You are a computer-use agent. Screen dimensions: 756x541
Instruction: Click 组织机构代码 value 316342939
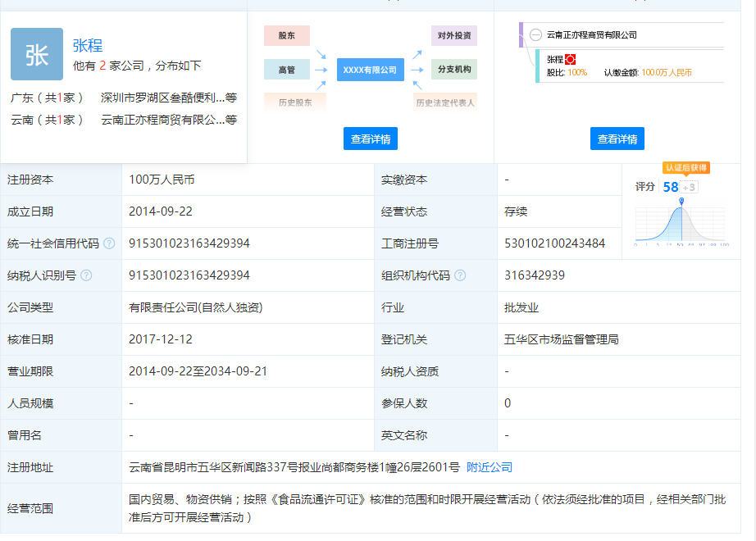point(535,275)
